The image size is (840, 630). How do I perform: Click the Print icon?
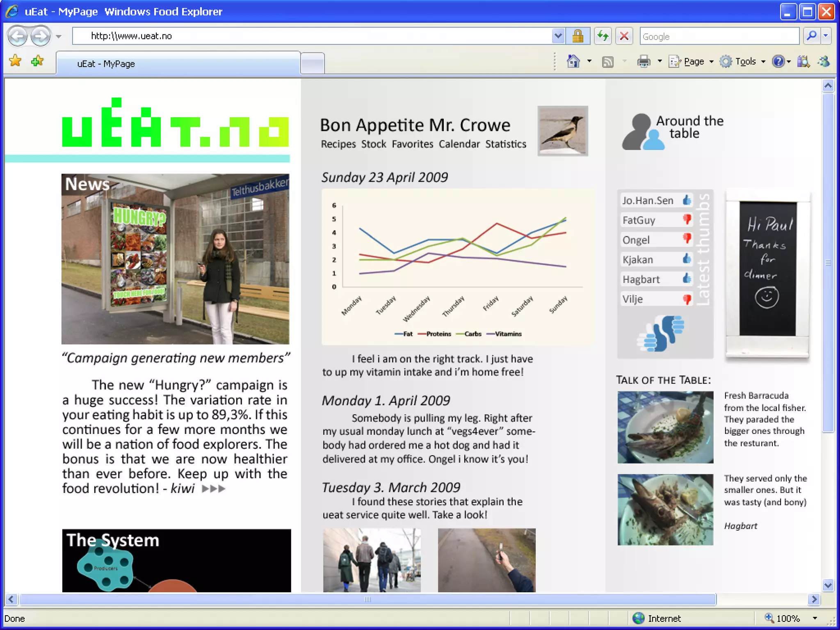click(644, 62)
